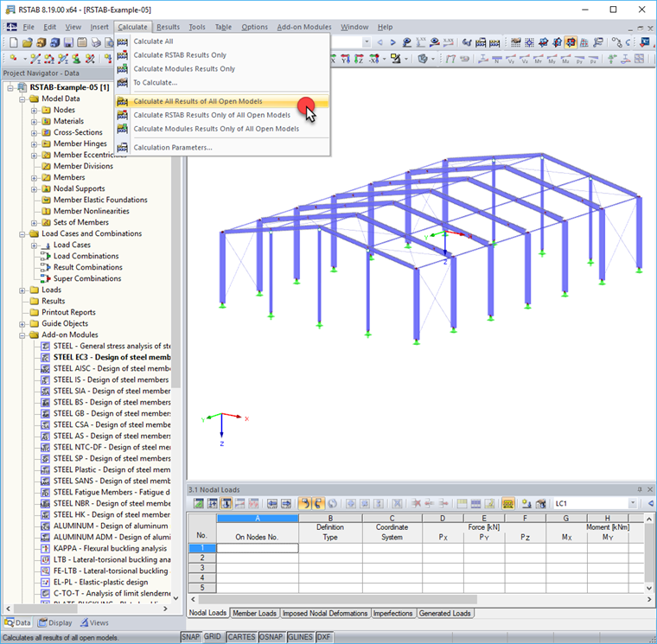Switch to the Generated Loads tab
The width and height of the screenshot is (657, 644).
point(445,614)
